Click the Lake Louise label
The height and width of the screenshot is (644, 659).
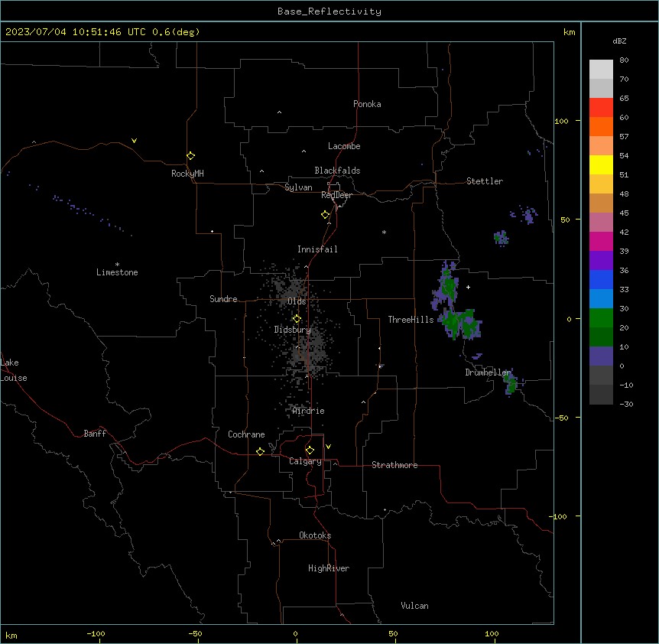pyautogui.click(x=14, y=370)
